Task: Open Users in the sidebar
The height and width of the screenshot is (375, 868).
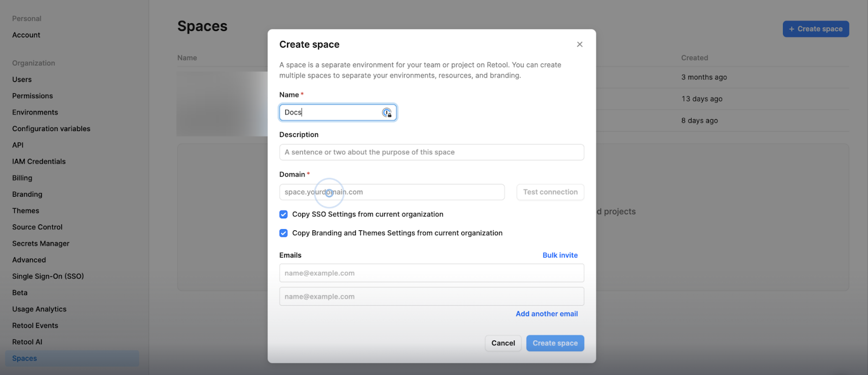Action: pyautogui.click(x=22, y=80)
